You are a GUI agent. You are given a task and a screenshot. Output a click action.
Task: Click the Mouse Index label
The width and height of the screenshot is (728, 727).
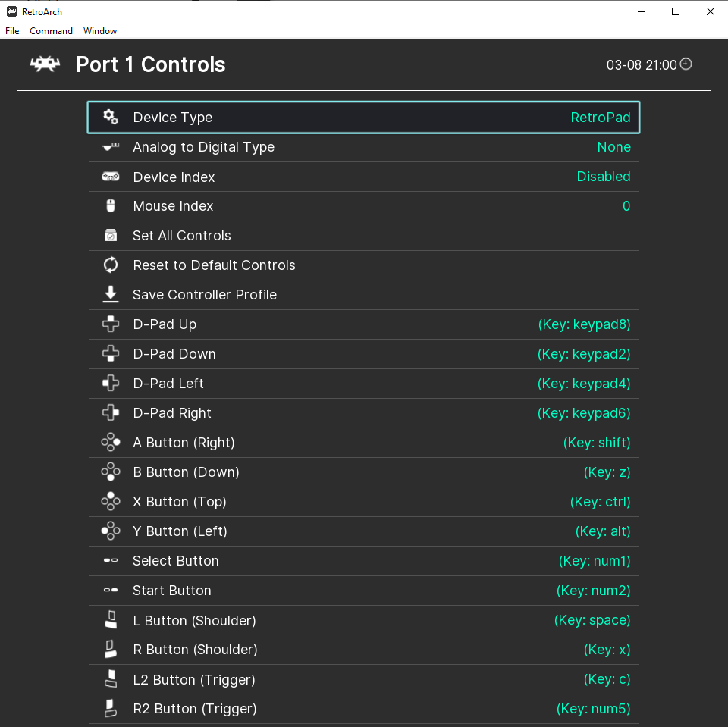point(173,205)
